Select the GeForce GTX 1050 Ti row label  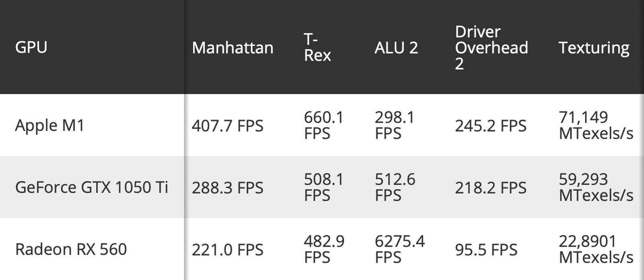(x=91, y=187)
